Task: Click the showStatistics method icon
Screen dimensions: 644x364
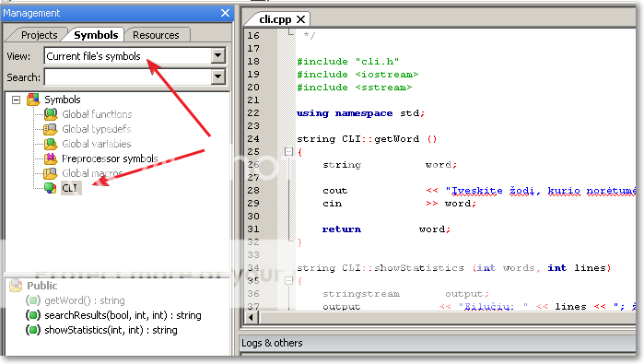Action: point(33,330)
